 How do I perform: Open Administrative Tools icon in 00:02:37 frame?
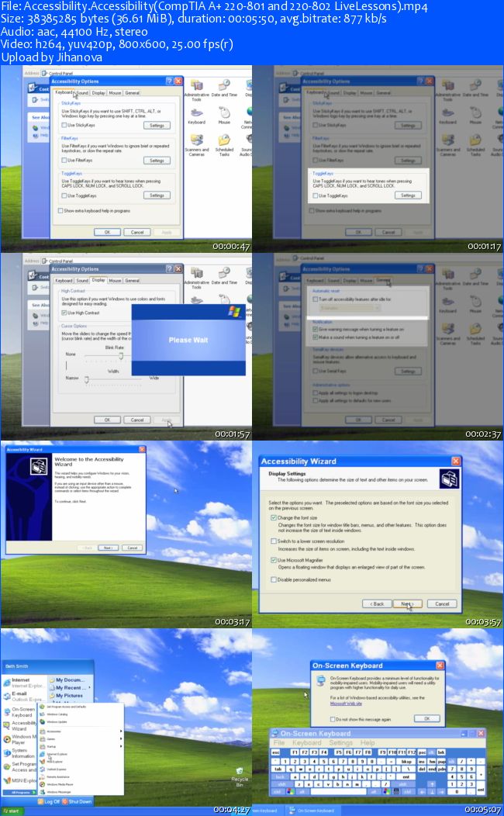coord(447,273)
